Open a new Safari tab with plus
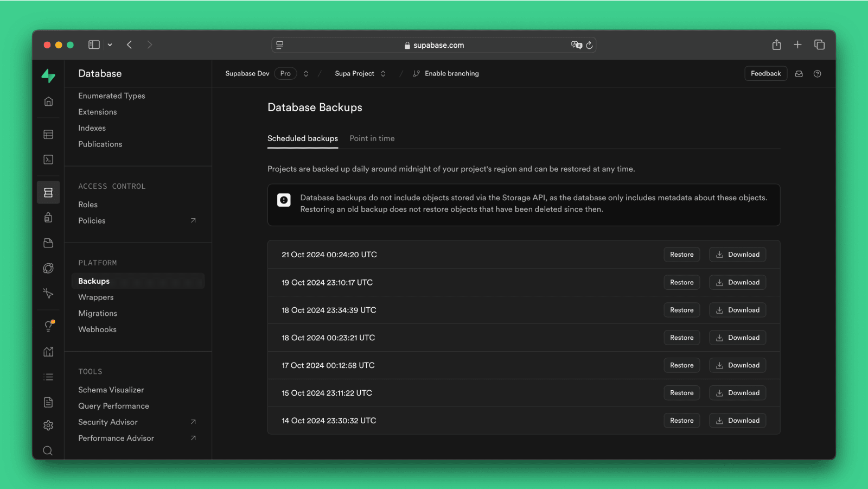This screenshot has width=868, height=489. click(x=797, y=45)
